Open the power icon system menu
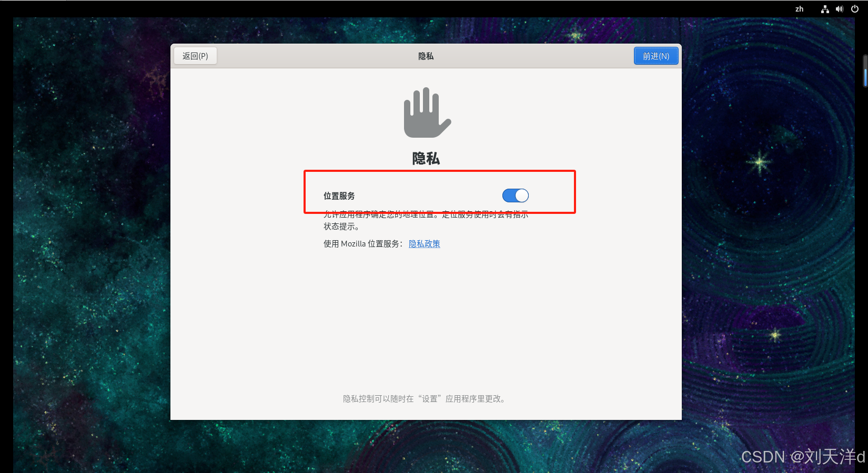This screenshot has width=868, height=473. point(854,9)
